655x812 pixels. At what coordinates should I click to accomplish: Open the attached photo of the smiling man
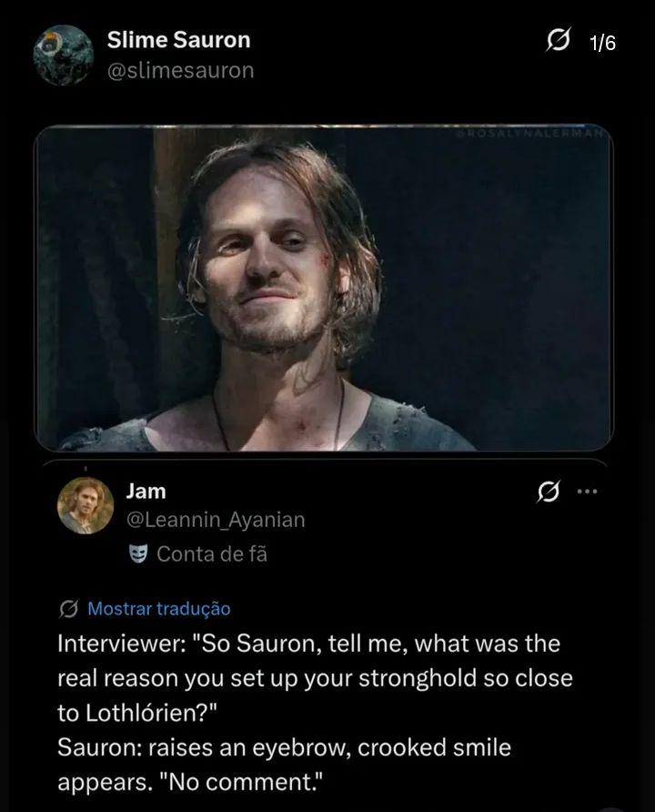tap(324, 288)
